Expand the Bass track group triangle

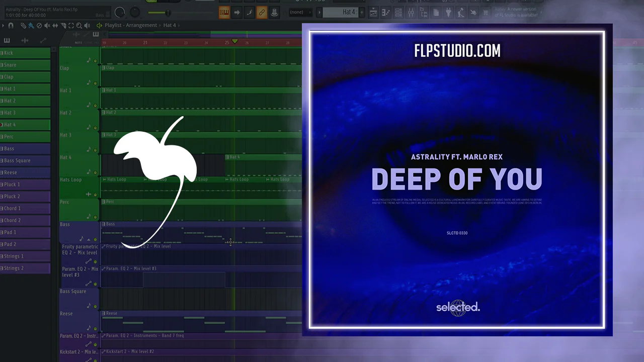(x=89, y=240)
